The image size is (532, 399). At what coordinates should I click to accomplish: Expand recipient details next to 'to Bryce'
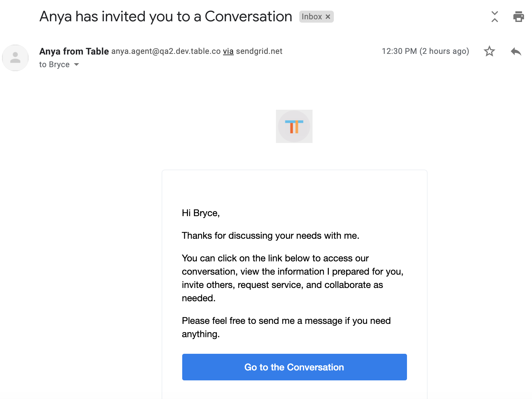[76, 65]
